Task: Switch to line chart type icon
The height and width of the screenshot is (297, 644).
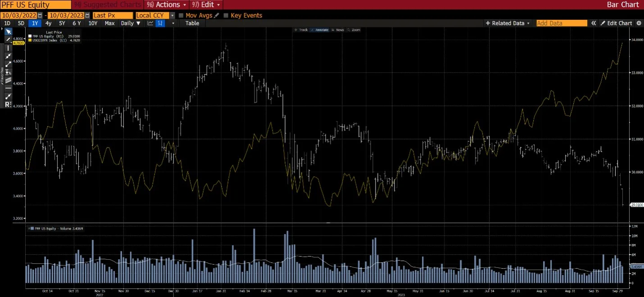Action: point(150,23)
